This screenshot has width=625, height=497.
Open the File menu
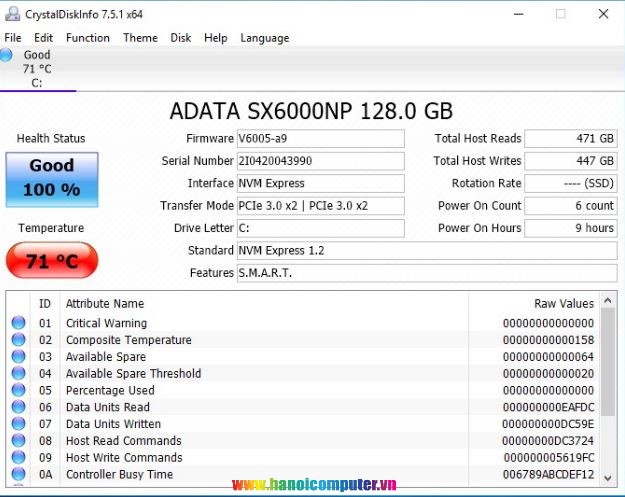click(x=13, y=38)
